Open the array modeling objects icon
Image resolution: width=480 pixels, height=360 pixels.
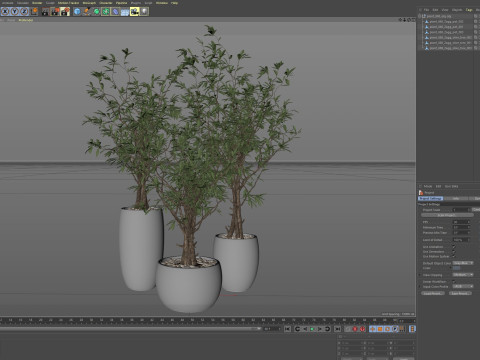tap(106, 12)
